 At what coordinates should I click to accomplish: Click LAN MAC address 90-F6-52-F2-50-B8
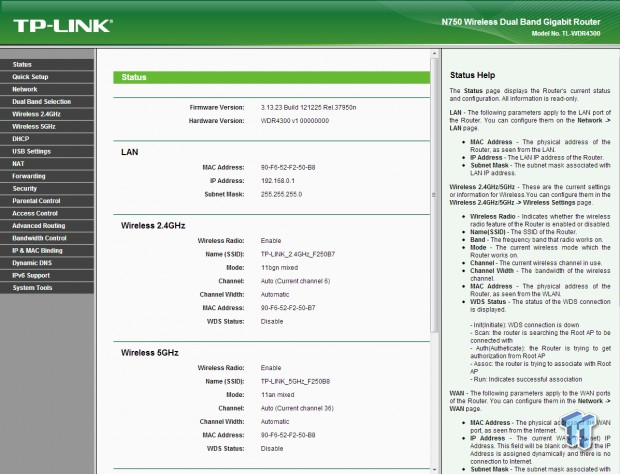coord(288,168)
